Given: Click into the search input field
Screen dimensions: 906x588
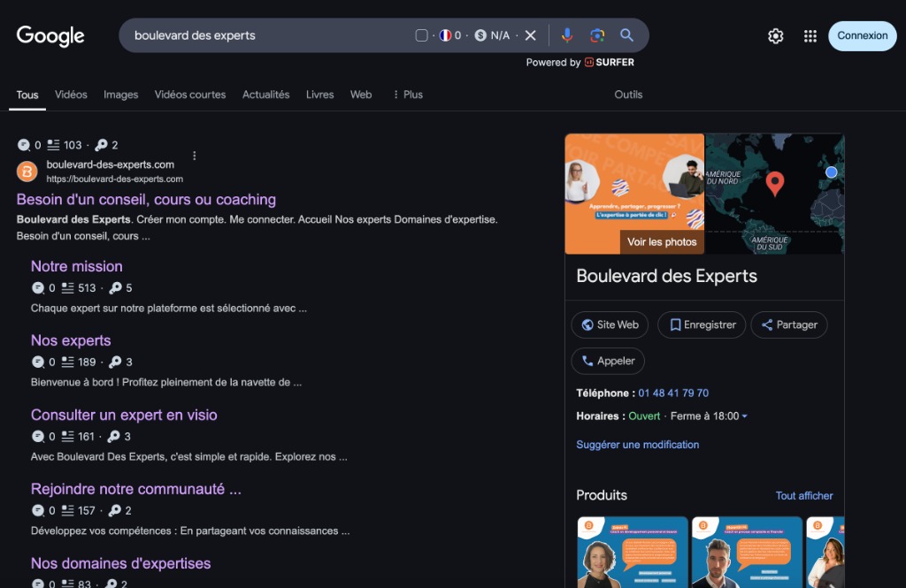Looking at the screenshot, I should pos(265,35).
